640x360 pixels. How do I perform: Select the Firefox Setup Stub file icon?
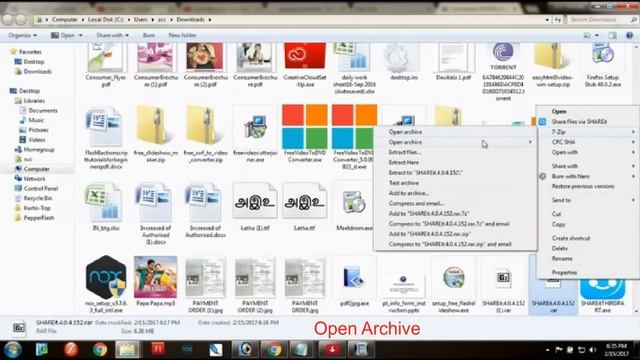pyautogui.click(x=603, y=56)
